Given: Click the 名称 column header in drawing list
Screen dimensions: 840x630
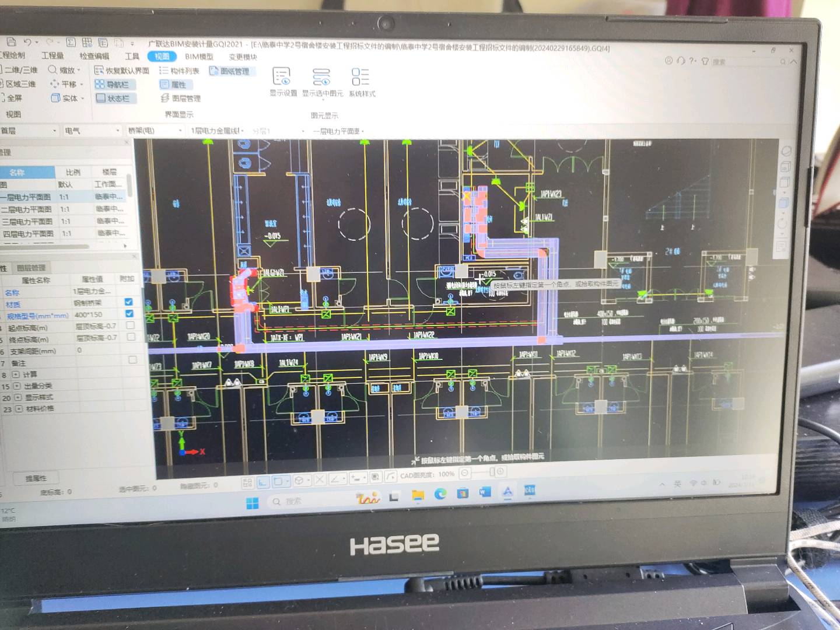Looking at the screenshot, I should click(x=27, y=172).
